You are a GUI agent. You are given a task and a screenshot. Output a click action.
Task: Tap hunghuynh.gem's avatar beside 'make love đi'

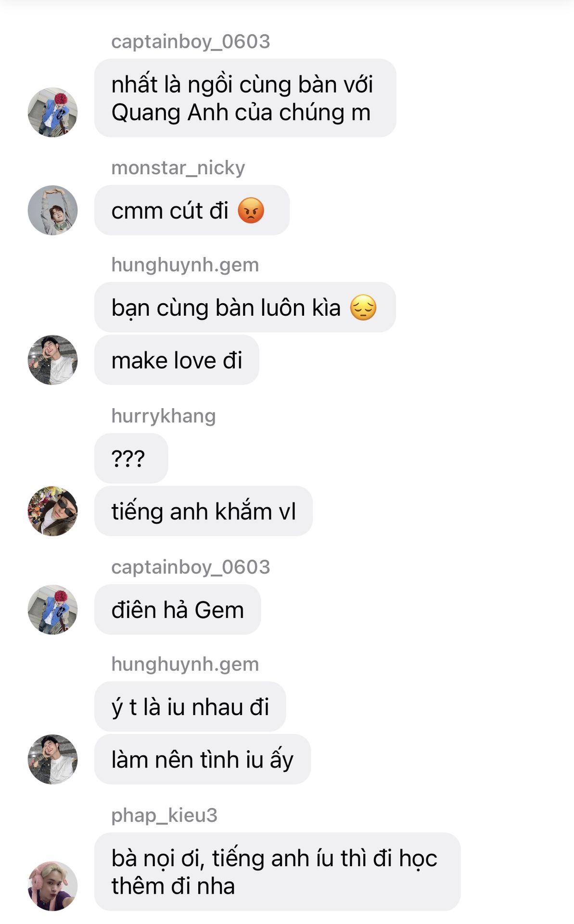click(52, 360)
